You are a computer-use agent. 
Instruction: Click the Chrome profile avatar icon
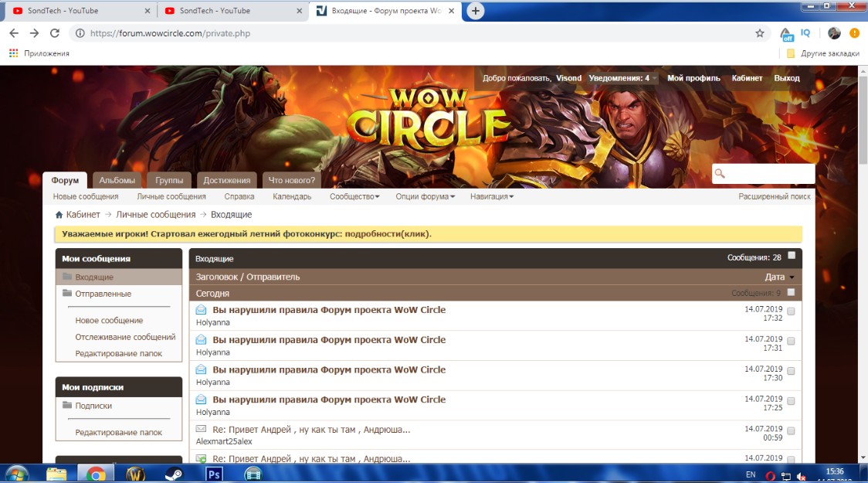click(x=834, y=33)
